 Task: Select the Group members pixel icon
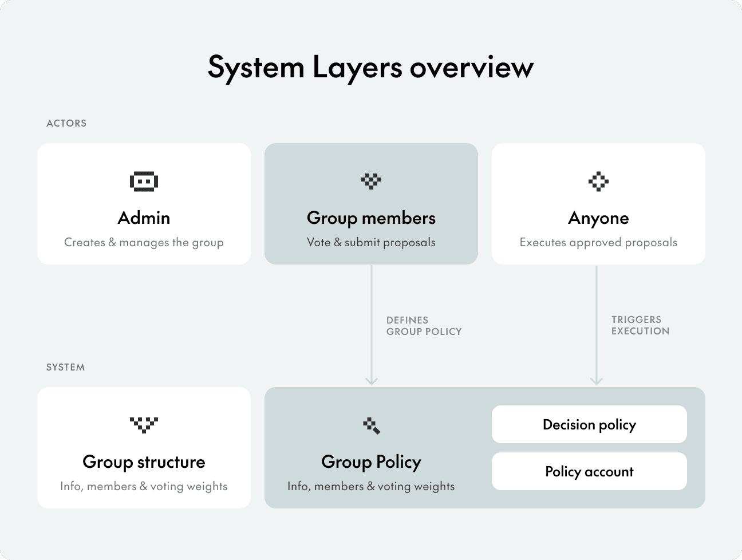371,180
